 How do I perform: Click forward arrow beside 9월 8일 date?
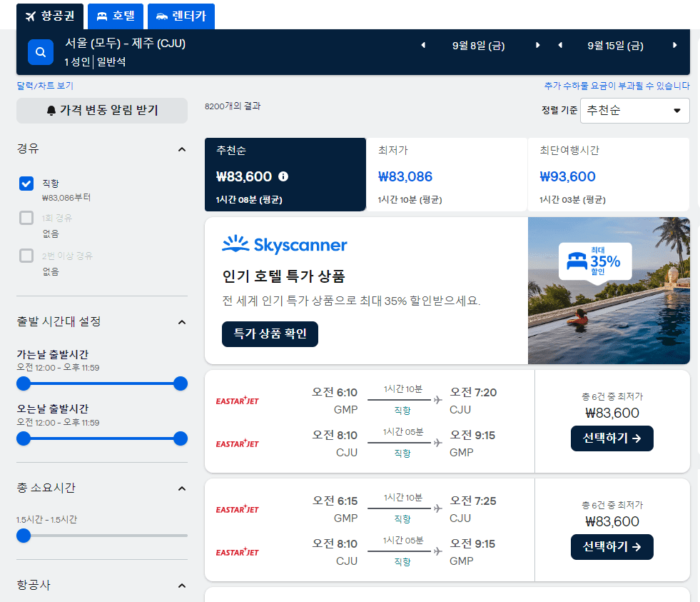[x=537, y=44]
